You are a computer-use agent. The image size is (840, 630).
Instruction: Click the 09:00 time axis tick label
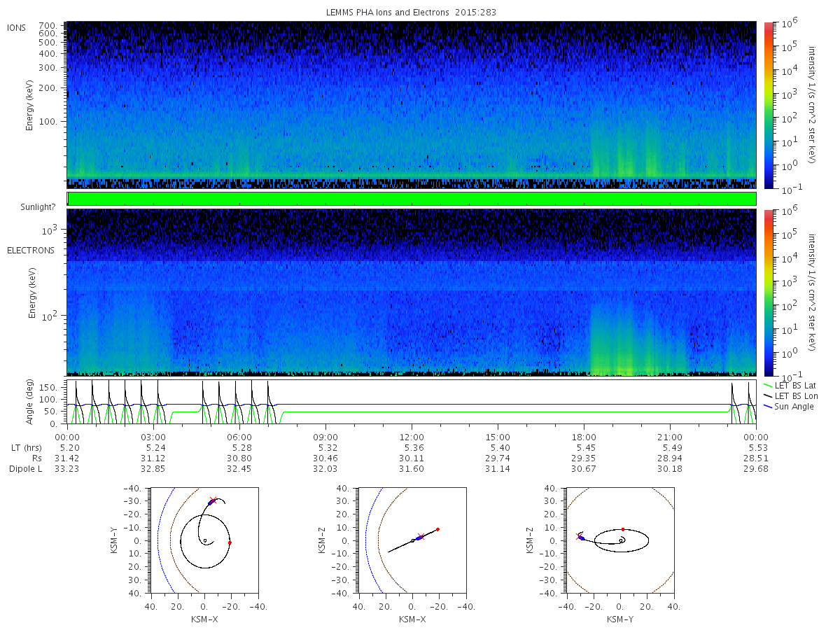coord(325,437)
